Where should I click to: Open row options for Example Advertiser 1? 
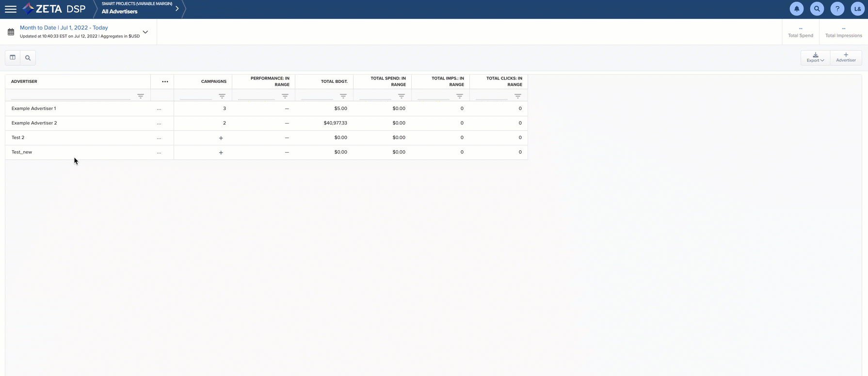click(x=159, y=109)
